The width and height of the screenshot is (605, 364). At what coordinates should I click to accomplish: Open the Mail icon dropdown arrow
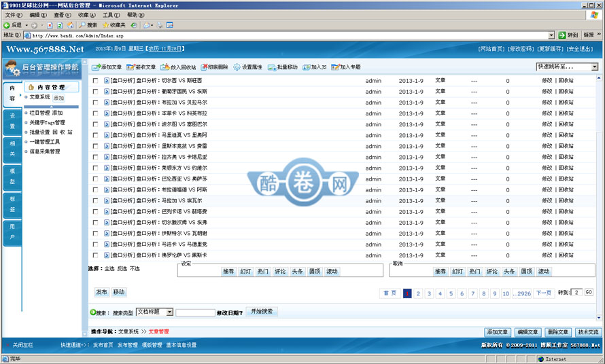click(x=152, y=25)
